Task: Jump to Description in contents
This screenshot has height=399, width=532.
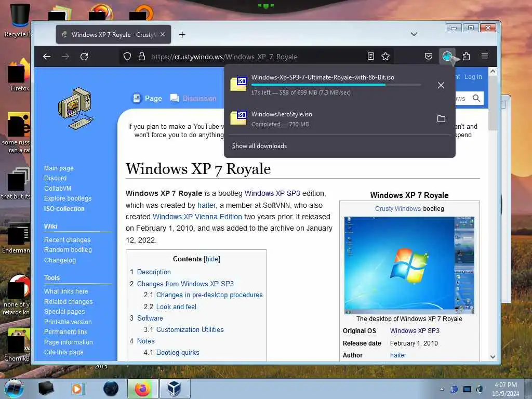Action: pyautogui.click(x=154, y=272)
